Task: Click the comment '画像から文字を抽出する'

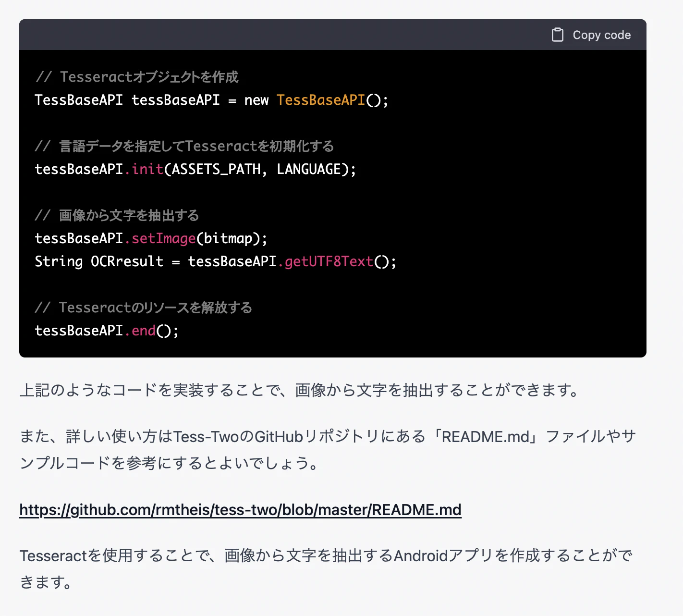Action: click(x=117, y=215)
